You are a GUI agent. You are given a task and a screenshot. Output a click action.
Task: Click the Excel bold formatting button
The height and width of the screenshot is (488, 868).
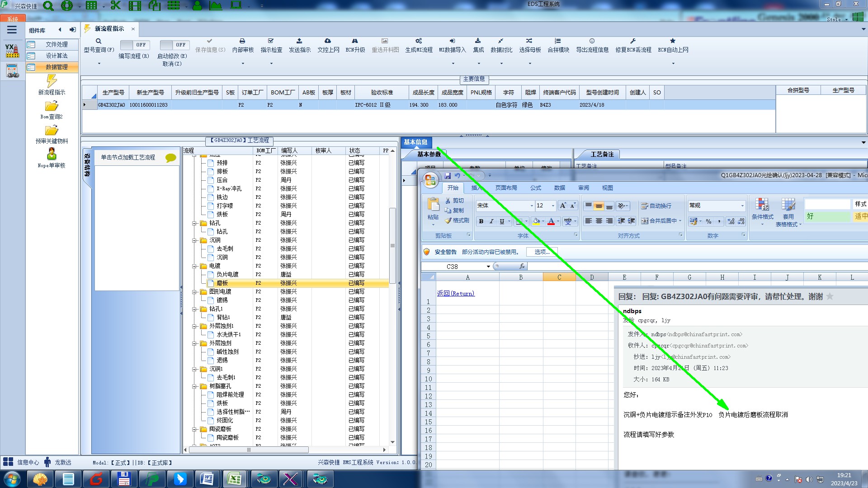point(481,221)
